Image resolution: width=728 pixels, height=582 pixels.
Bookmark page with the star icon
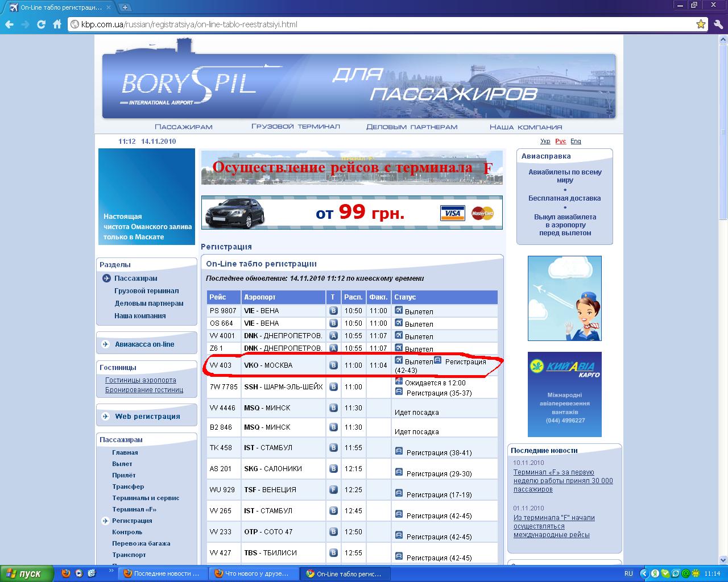click(x=701, y=24)
